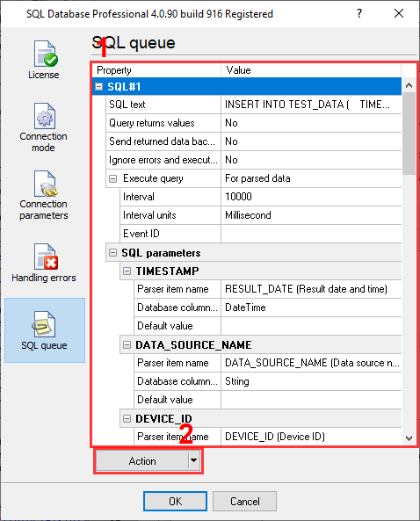This screenshot has height=521, width=420.
Task: Select the Interval property label
Action: click(x=139, y=197)
